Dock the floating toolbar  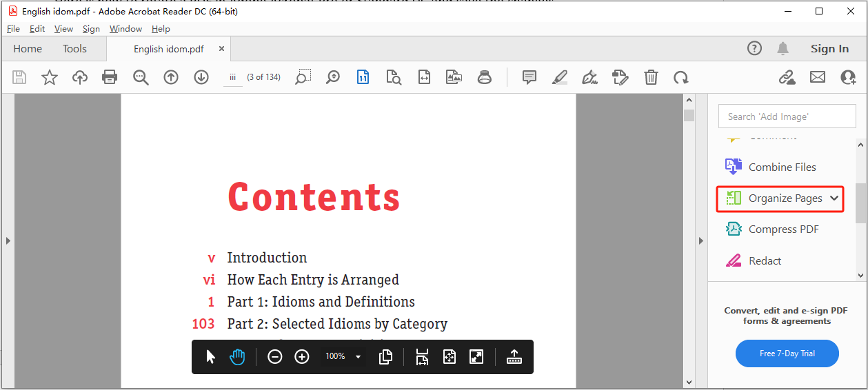pyautogui.click(x=514, y=357)
